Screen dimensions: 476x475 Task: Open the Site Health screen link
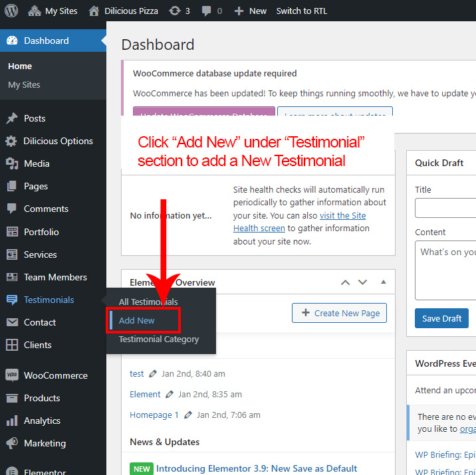click(x=299, y=222)
